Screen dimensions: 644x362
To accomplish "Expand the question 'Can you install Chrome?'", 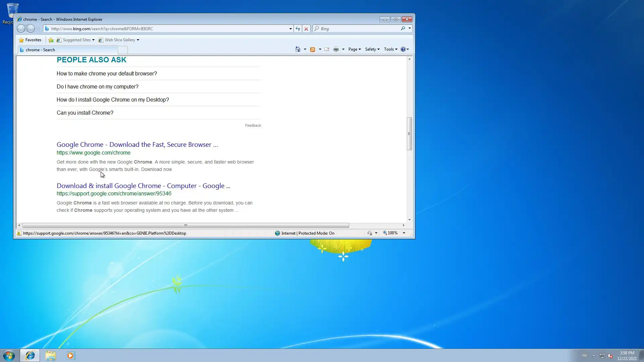I will [x=85, y=113].
